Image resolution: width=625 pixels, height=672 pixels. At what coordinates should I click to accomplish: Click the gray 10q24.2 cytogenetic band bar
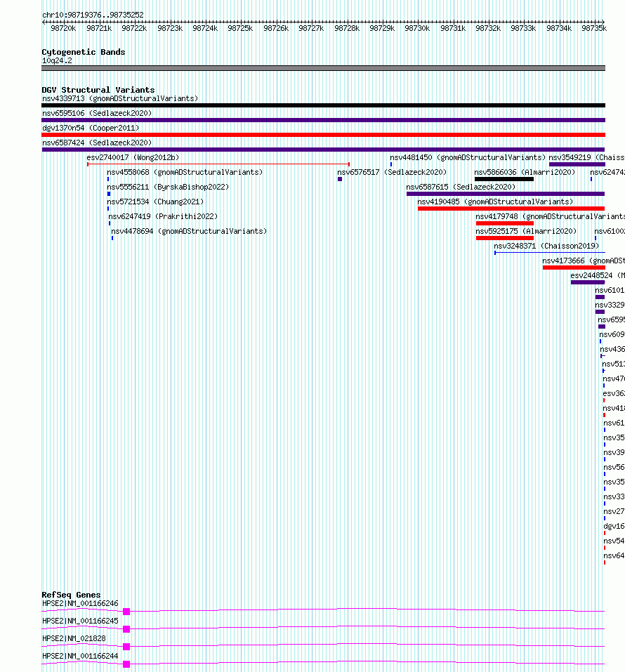pos(323,68)
